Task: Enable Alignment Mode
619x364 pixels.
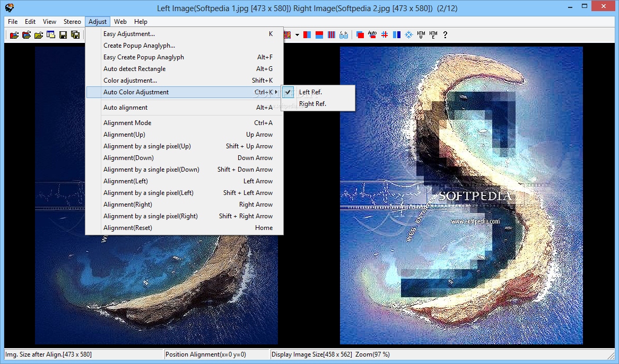Action: pos(185,122)
